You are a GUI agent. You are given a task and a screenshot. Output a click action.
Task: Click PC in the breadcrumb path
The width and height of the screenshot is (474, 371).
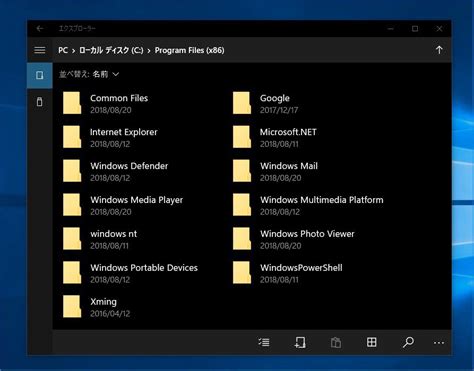[63, 50]
